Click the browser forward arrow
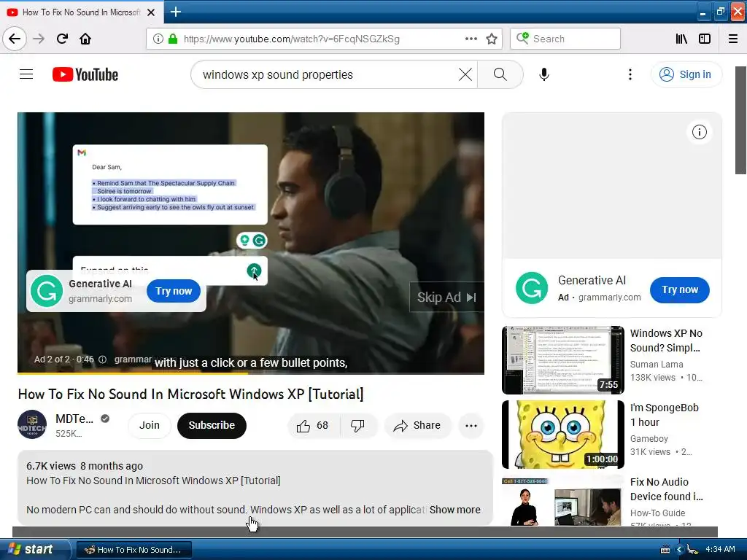Screen dimensions: 747x560 (39, 39)
